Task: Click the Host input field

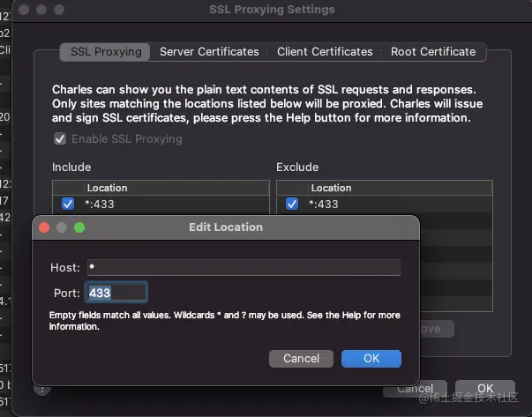Action: pyautogui.click(x=244, y=267)
